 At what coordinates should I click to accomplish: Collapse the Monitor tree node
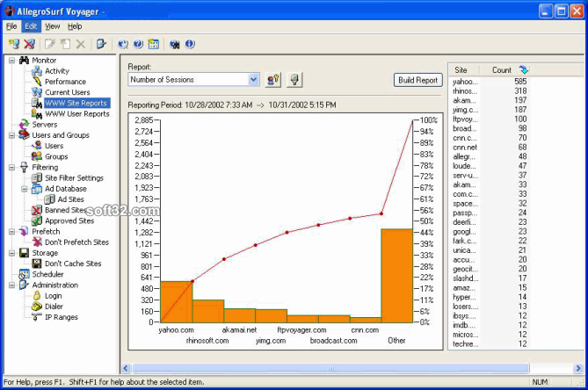click(x=12, y=61)
